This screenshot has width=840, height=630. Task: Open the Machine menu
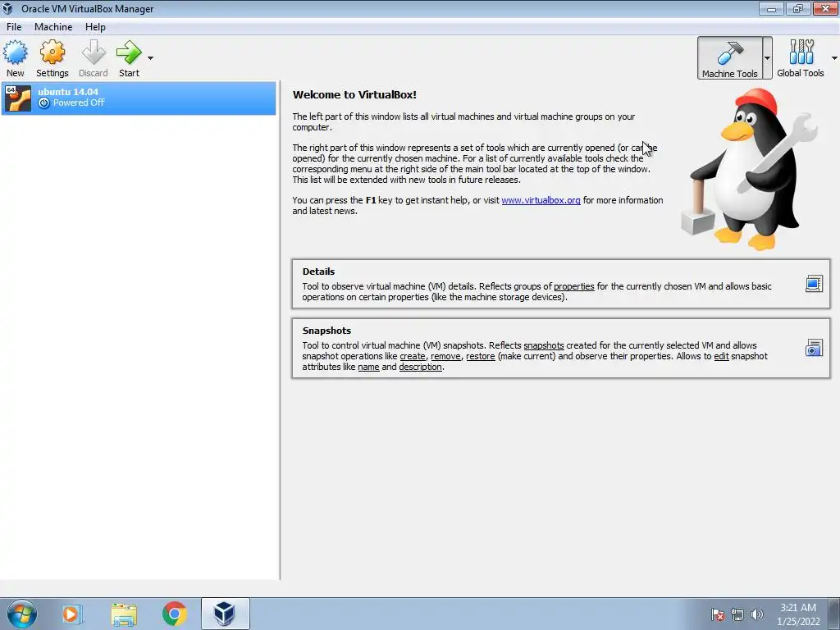click(53, 27)
